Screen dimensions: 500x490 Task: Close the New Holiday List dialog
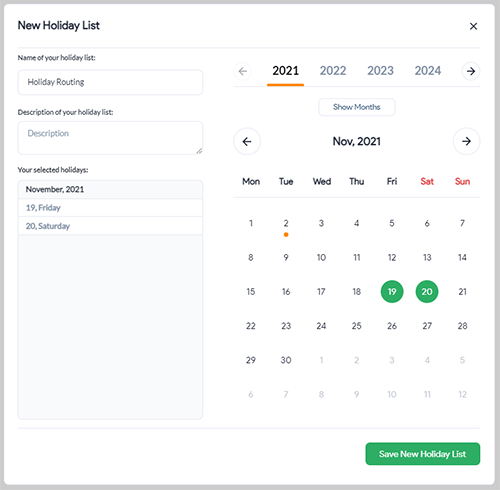pyautogui.click(x=473, y=26)
